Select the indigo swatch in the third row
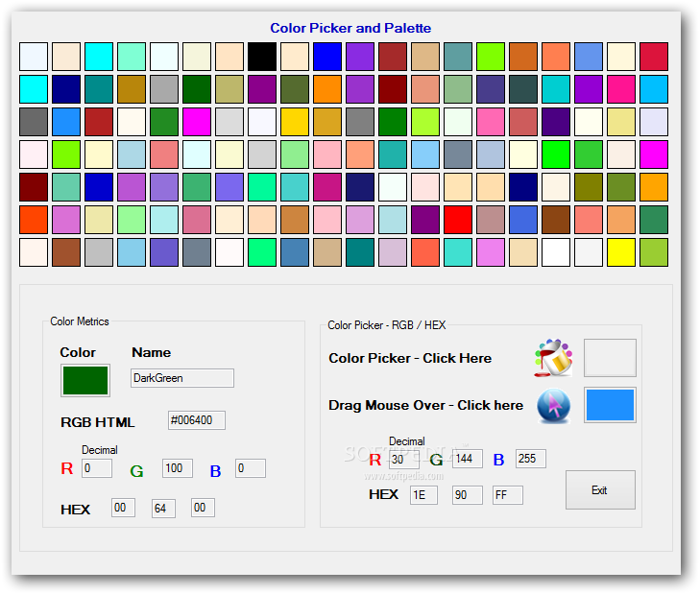Viewport: 700px width, 594px height. click(x=556, y=122)
